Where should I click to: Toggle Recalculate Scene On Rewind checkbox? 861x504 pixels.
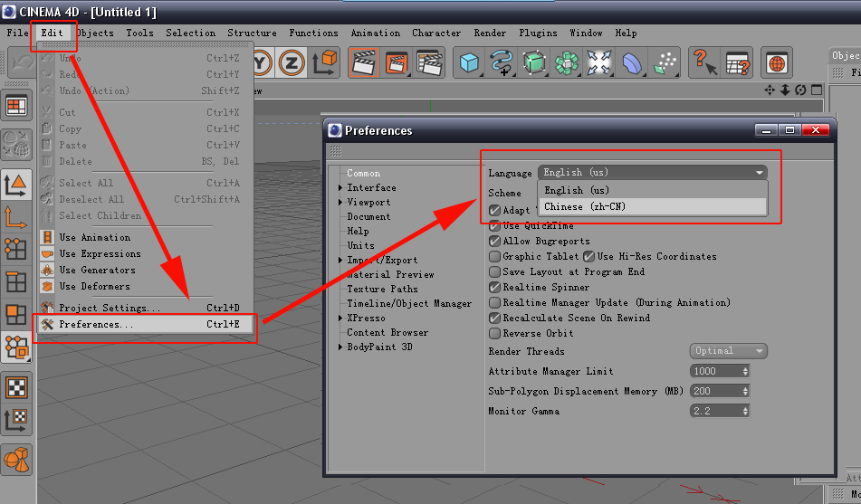pyautogui.click(x=494, y=318)
